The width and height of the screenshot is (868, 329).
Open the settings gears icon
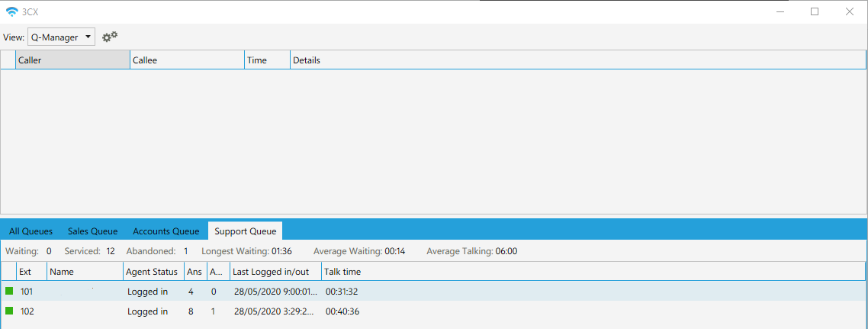[110, 37]
